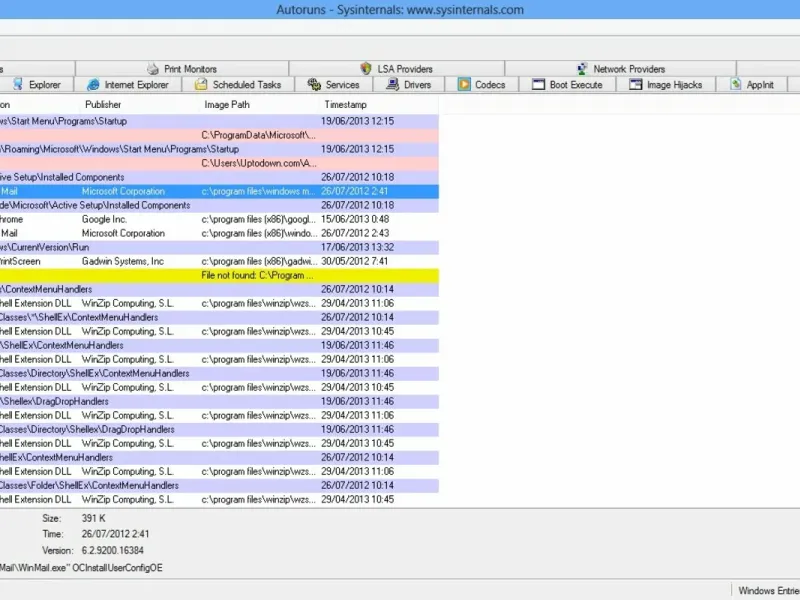Switch to the Services tab

pyautogui.click(x=334, y=84)
